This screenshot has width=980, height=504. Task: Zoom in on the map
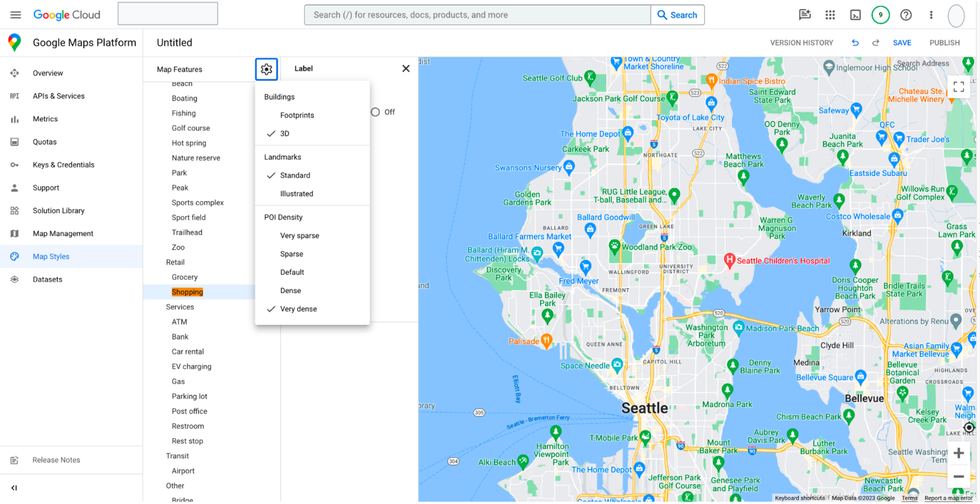[958, 453]
